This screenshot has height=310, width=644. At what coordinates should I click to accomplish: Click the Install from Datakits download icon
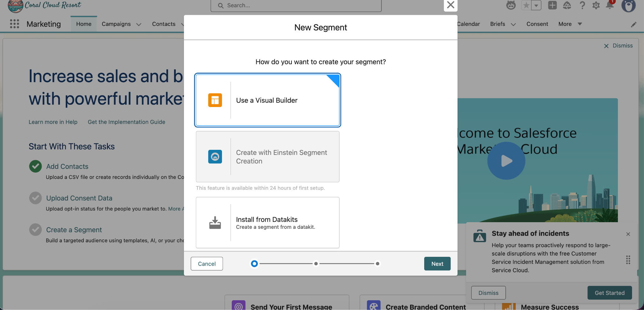pyautogui.click(x=215, y=223)
